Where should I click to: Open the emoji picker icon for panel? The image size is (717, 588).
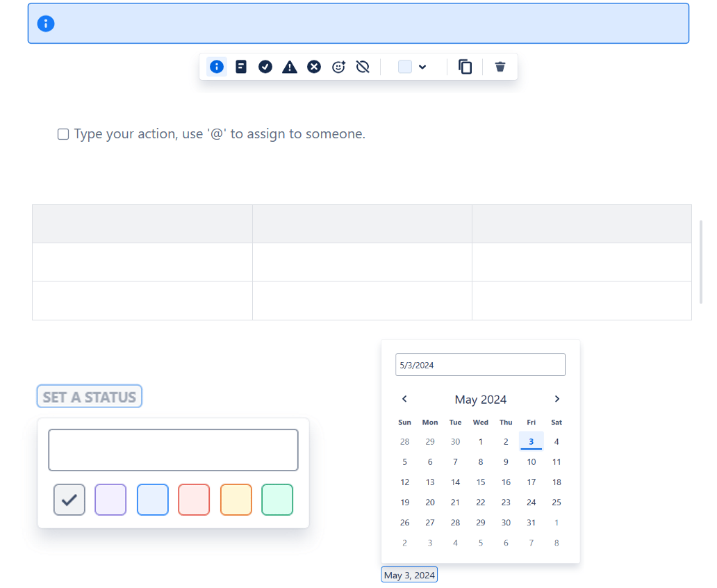click(338, 67)
